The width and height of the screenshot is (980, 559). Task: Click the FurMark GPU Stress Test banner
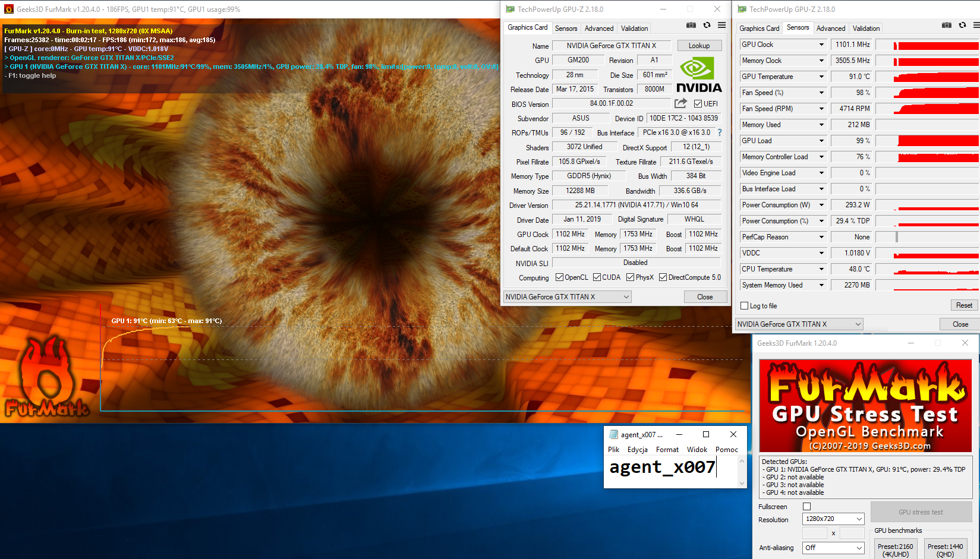(865, 406)
